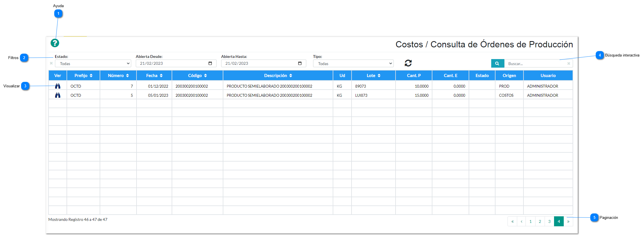Image resolution: width=644 pixels, height=236 pixels.
Task: Go to last page with » button
Action: coord(568,221)
